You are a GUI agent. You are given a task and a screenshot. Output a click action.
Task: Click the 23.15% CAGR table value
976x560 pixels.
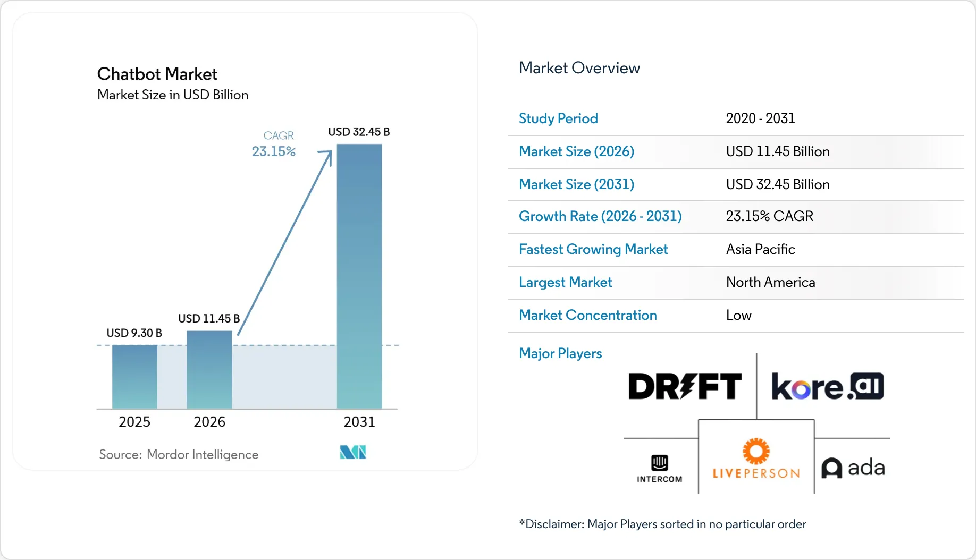(770, 216)
